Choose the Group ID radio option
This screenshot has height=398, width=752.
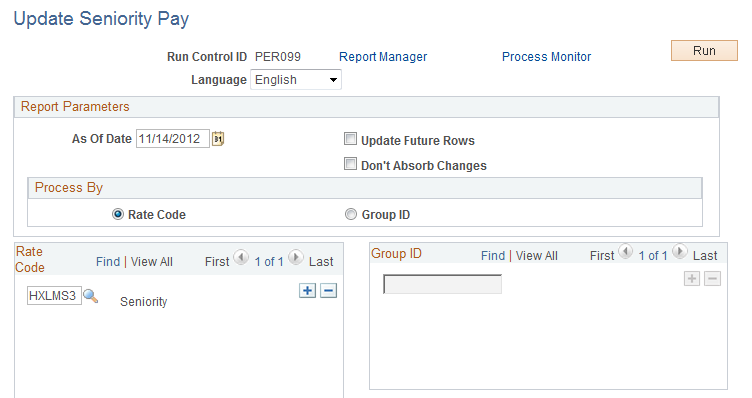tap(351, 214)
